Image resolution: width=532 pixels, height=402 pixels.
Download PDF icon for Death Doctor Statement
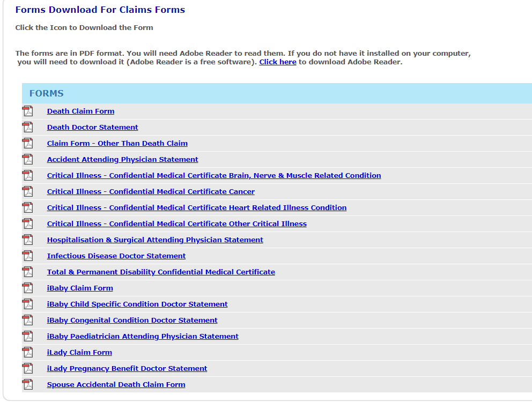pos(28,127)
